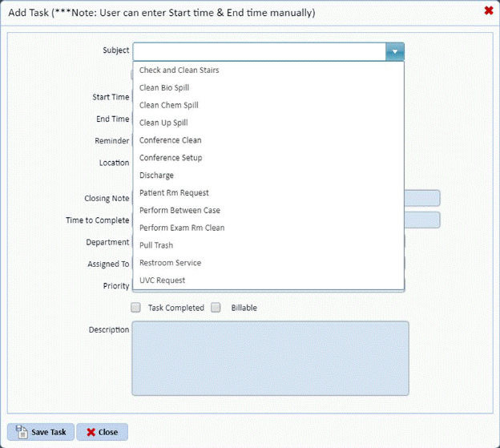Select 'Perform Between Case' option
The height and width of the screenshot is (448, 500).
(179, 211)
